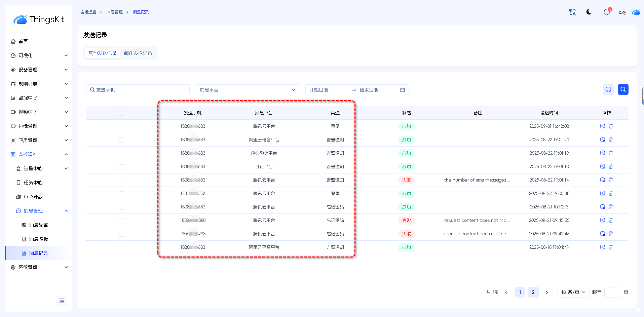
Task: Collapse sidebar using the bottom menu icon
Action: pyautogui.click(x=62, y=301)
